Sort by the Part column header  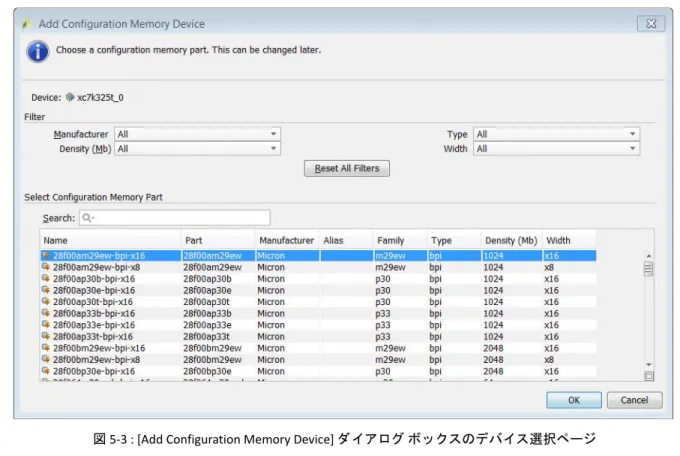tap(218, 240)
